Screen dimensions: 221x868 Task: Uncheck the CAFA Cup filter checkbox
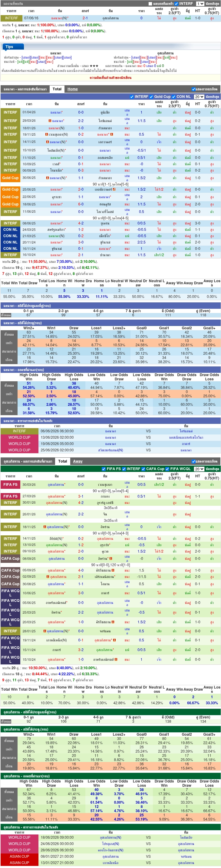(143, 469)
